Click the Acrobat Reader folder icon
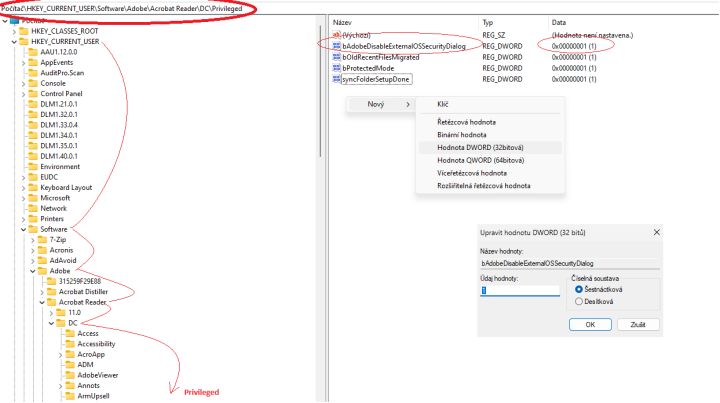Image resolution: width=720 pixels, height=403 pixels. (51, 302)
